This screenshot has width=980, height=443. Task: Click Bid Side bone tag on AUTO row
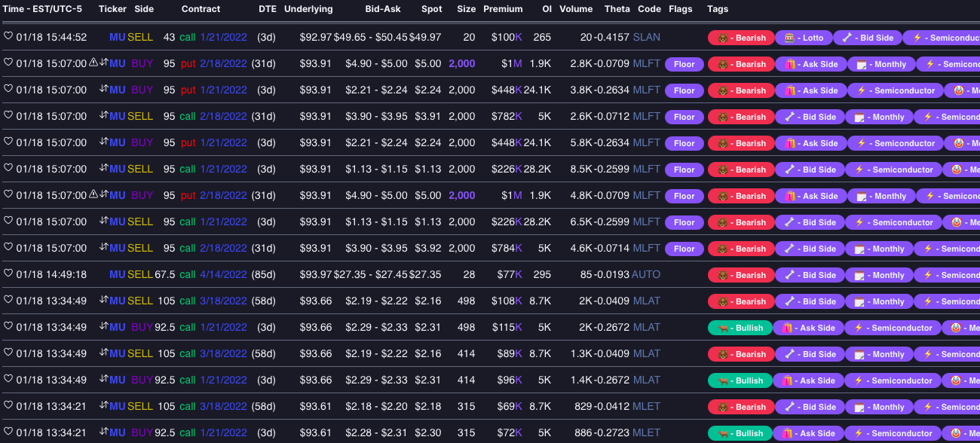pyautogui.click(x=810, y=275)
